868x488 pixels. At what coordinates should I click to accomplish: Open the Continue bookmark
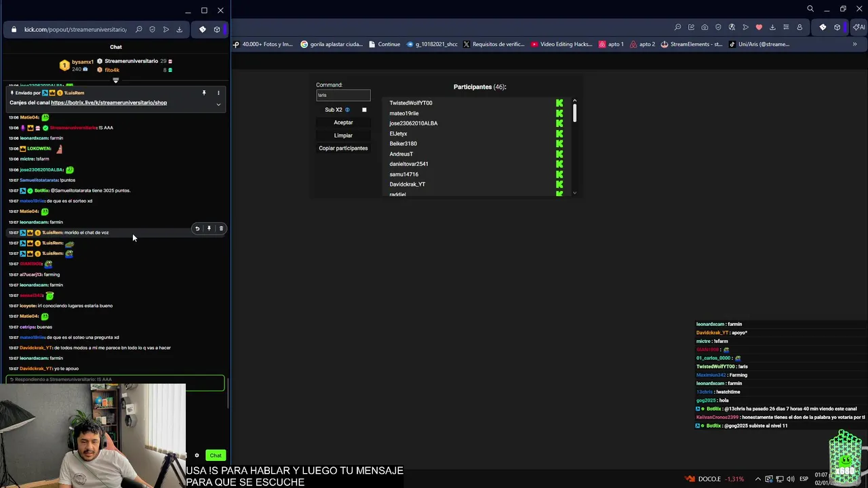point(384,44)
